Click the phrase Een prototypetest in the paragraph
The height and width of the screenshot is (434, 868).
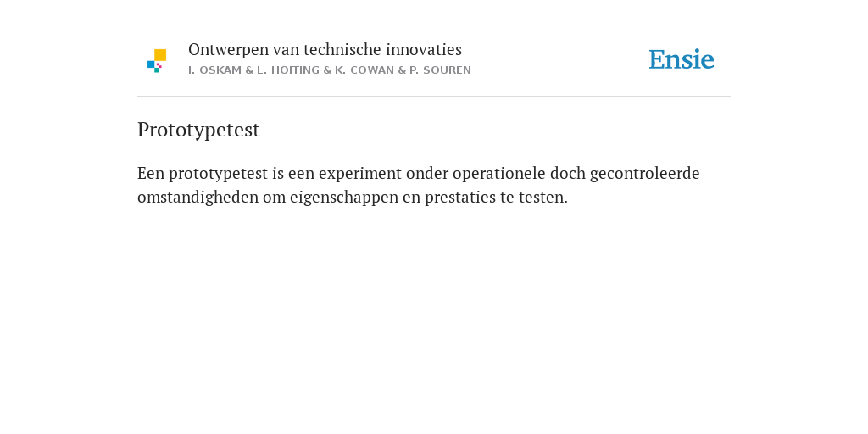pos(203,174)
